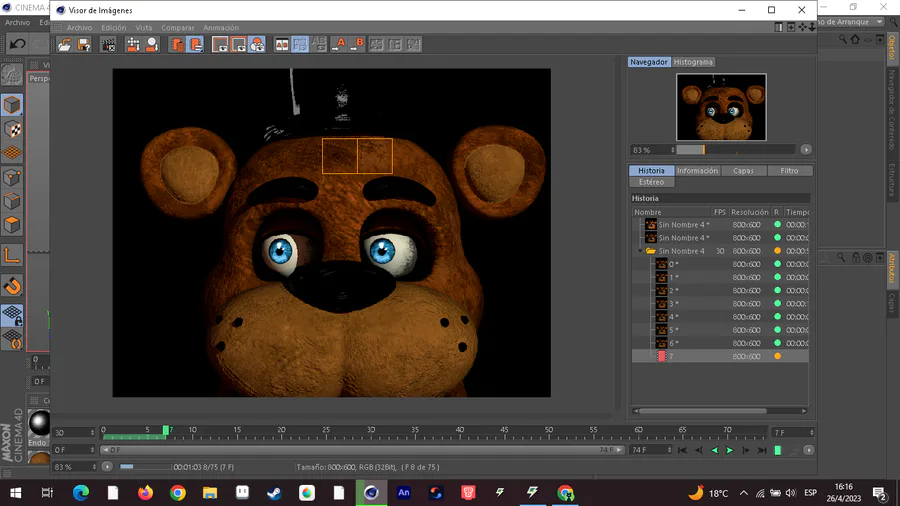Click the clear film clapper icon
This screenshot has height=506, width=900.
coord(108,45)
